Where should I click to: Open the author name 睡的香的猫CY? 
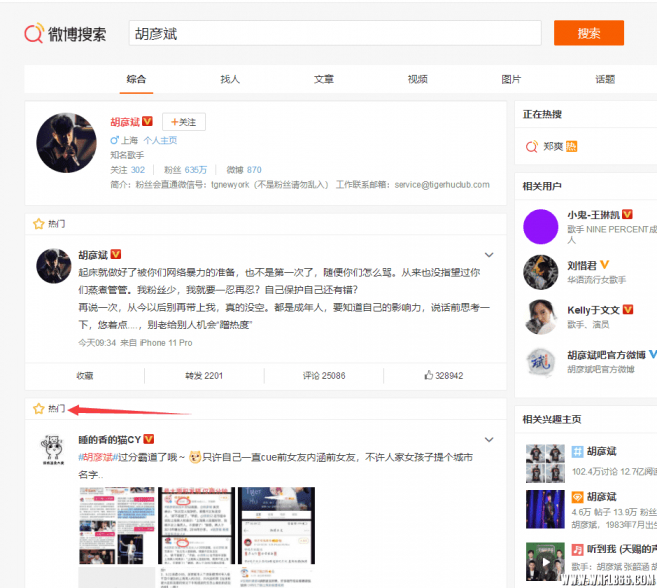[x=110, y=440]
